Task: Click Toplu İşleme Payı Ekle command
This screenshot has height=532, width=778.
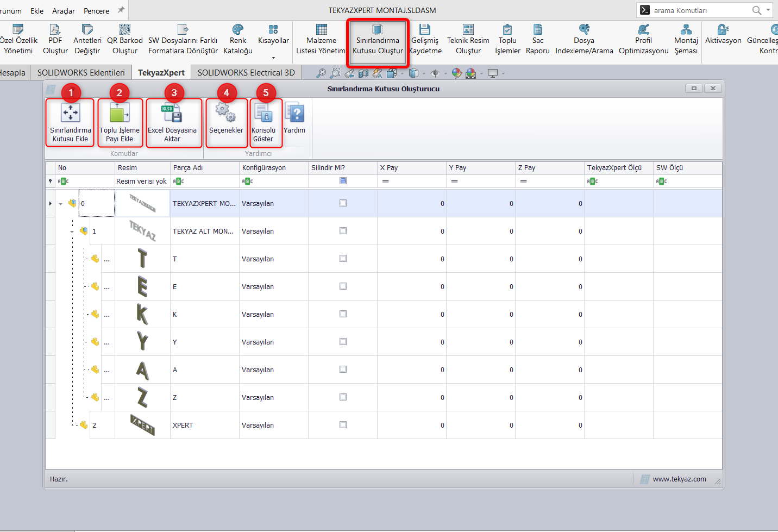Action: pyautogui.click(x=120, y=123)
